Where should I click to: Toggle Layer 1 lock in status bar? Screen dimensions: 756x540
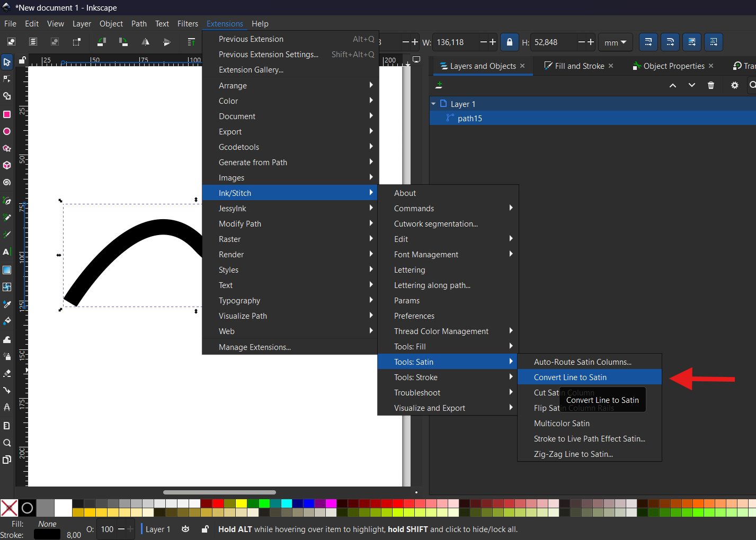pyautogui.click(x=205, y=529)
